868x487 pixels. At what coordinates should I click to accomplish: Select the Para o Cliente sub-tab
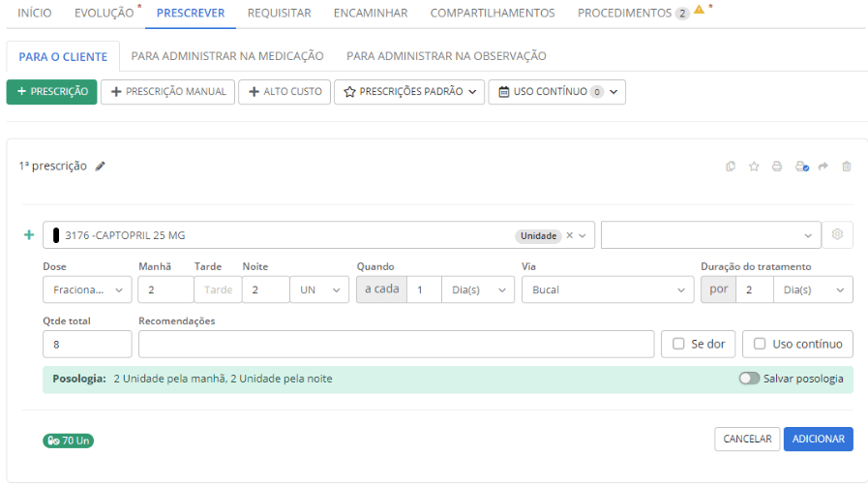pos(63,56)
